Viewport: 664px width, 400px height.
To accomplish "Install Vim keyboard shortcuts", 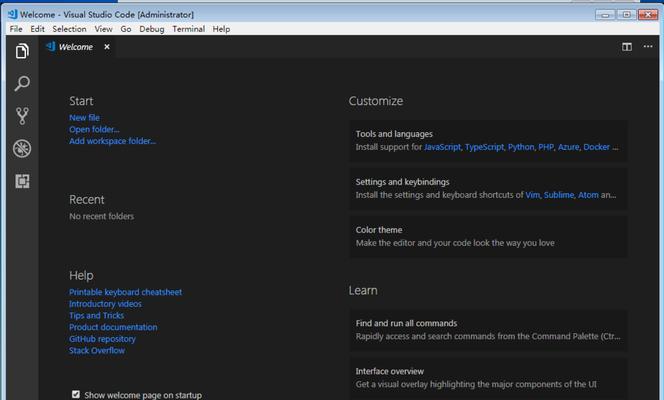I will click(x=533, y=195).
